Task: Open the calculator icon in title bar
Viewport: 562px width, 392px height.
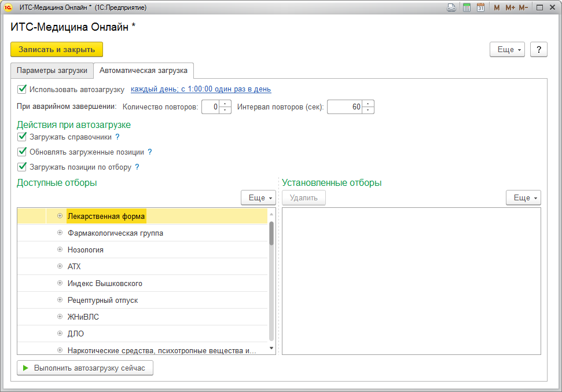Action: (467, 7)
